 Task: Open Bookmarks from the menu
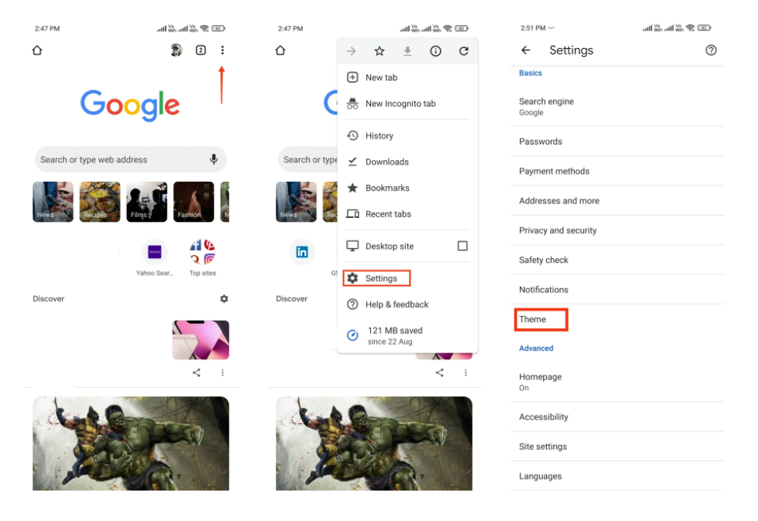(408, 188)
